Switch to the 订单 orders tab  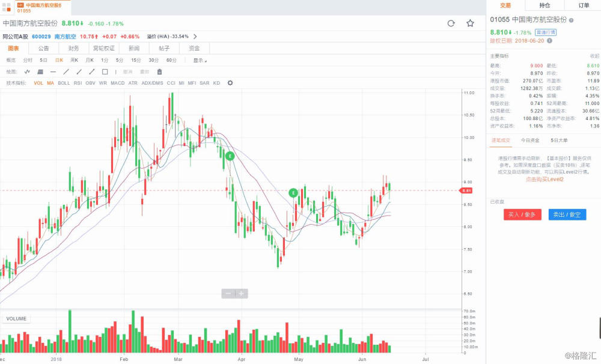[584, 5]
